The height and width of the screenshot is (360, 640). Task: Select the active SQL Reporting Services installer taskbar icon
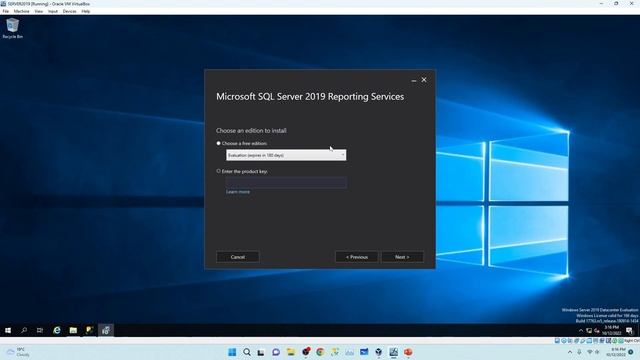[106, 330]
